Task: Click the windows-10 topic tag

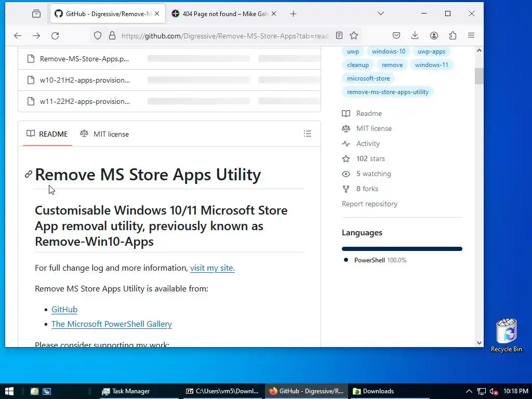Action: point(389,51)
